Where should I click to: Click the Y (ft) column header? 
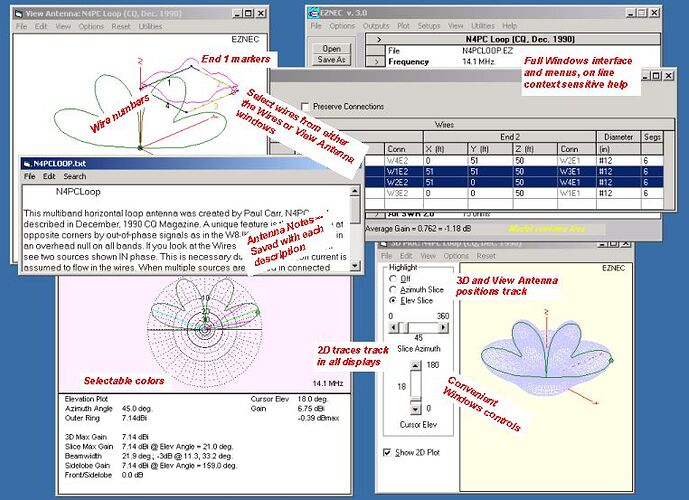point(490,149)
